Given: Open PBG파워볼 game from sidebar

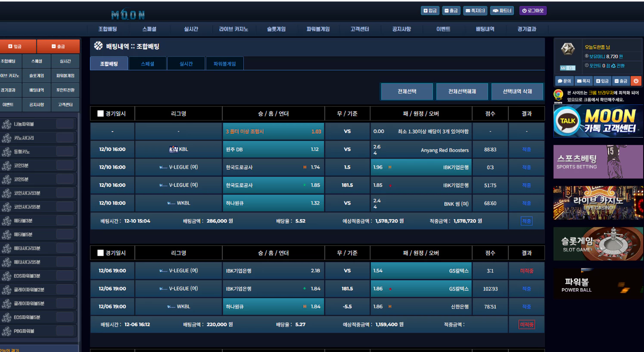Looking at the screenshot, I should (x=38, y=331).
